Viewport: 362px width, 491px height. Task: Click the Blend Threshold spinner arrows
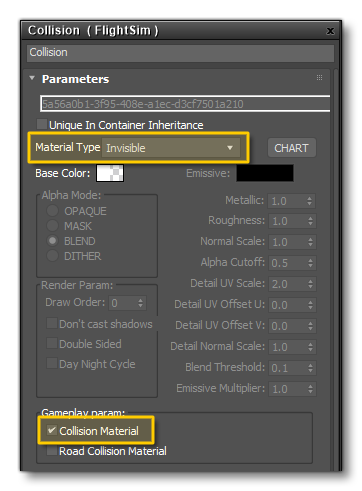pos(310,368)
